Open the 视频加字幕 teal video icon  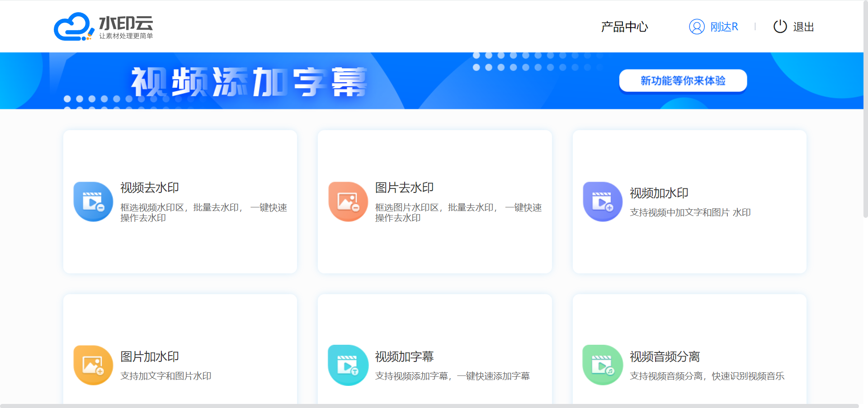348,365
